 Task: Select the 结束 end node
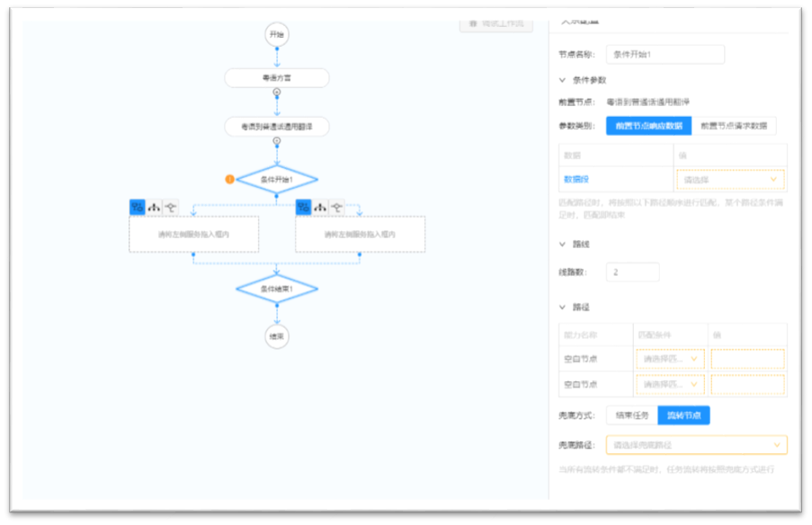tap(277, 336)
